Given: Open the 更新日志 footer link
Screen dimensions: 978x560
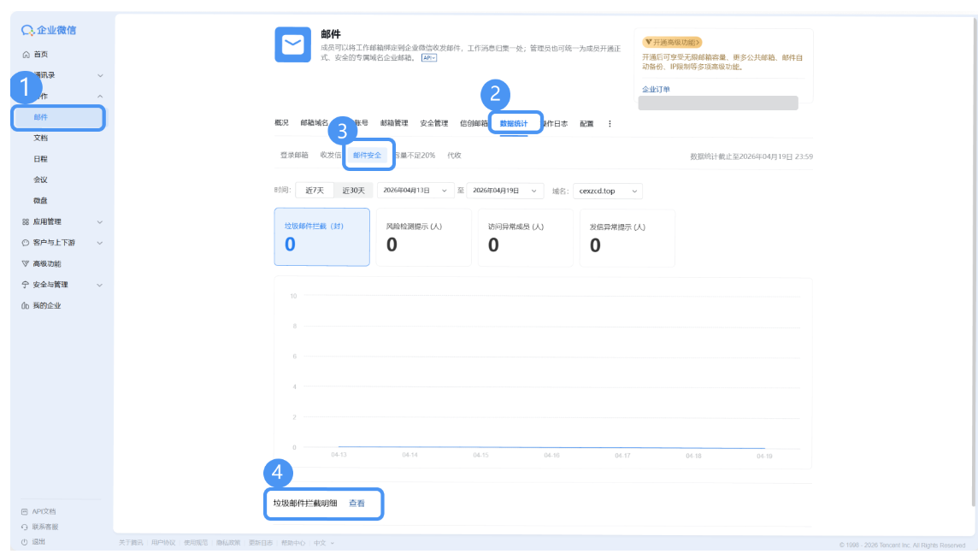Looking at the screenshot, I should pos(261,543).
